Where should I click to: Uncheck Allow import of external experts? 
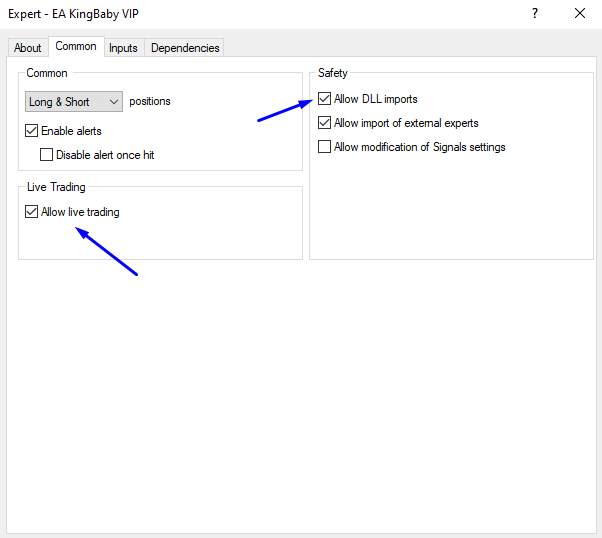coord(324,123)
